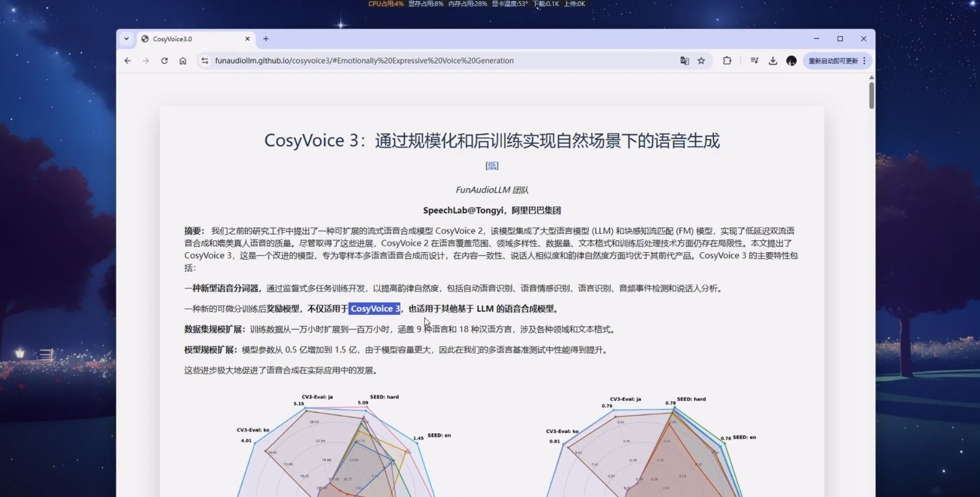The width and height of the screenshot is (980, 497).
Task: Click the 数据集规模扩展 bold label
Action: [x=214, y=329]
